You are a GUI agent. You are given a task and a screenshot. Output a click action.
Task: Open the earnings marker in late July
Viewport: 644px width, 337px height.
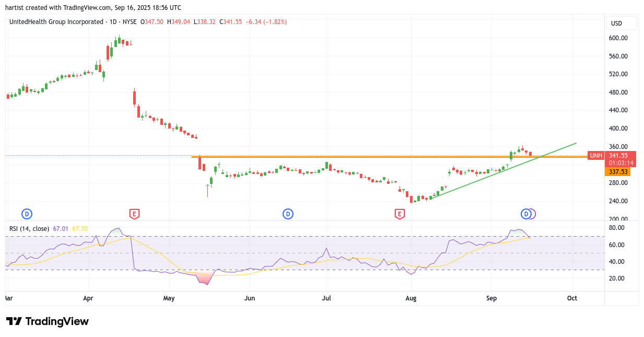click(400, 214)
